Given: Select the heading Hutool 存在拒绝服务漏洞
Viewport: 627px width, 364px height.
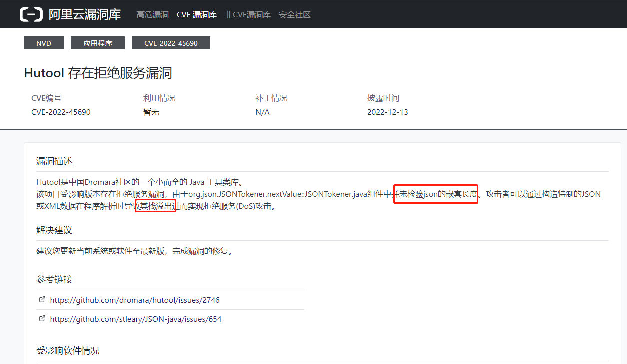Looking at the screenshot, I should [x=98, y=73].
